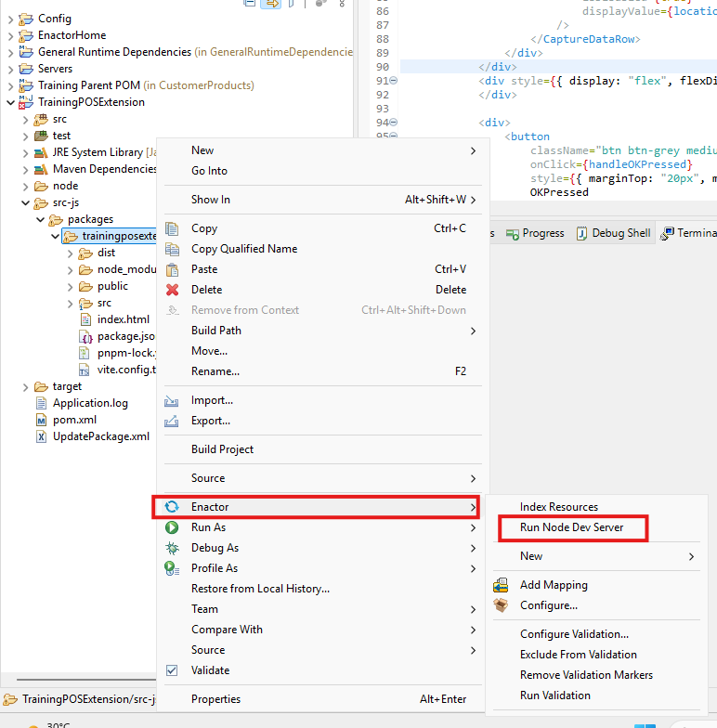Viewport: 717px width, 728px height.
Task: Click the index.html file icon
Action: point(85,319)
